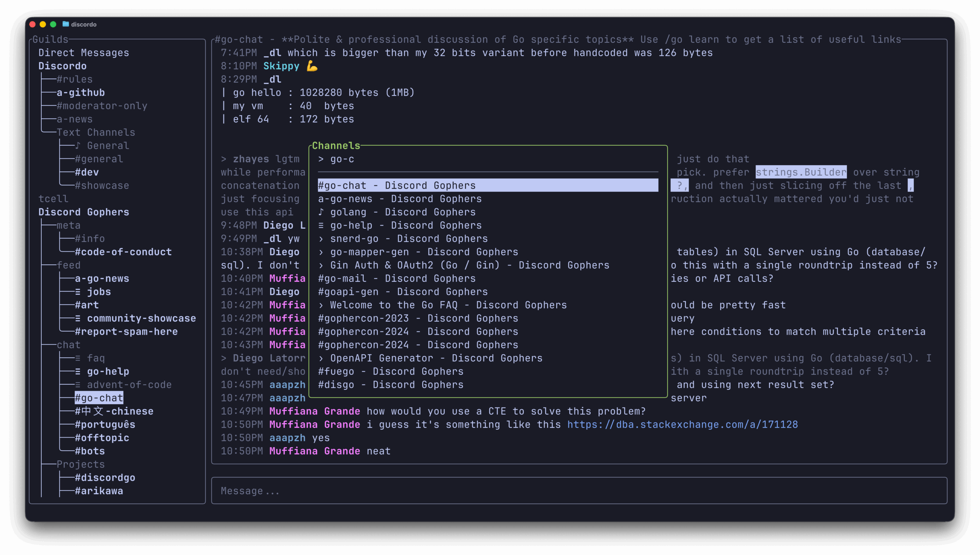Click the forum icon beside jobs

(78, 291)
